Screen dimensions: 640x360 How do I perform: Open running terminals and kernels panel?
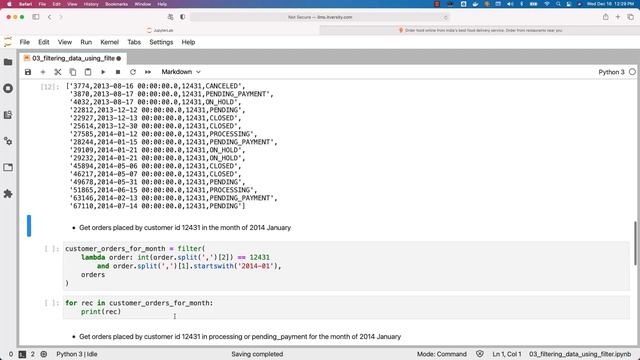point(8,88)
